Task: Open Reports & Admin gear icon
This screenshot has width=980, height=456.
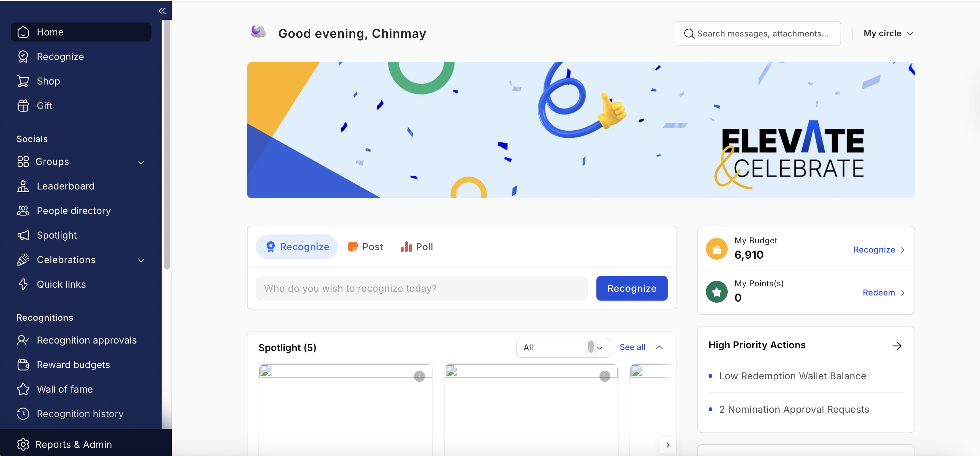Action: (23, 444)
